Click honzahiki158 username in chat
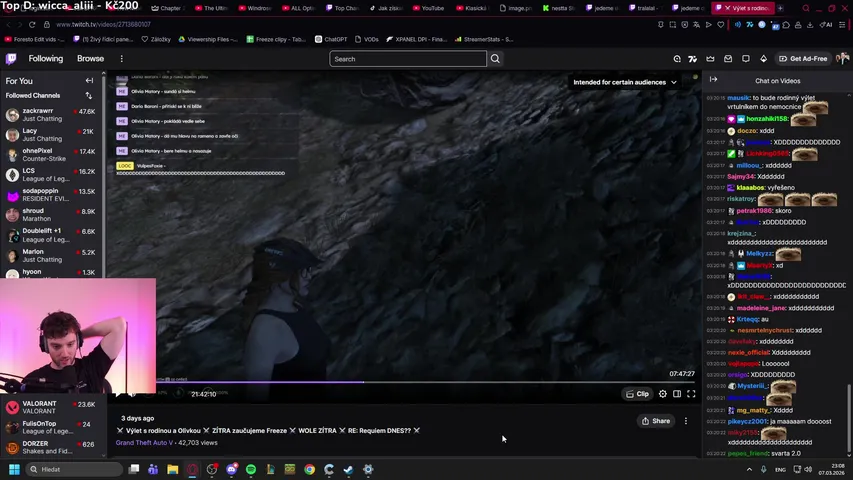853x480 pixels. pos(767,119)
